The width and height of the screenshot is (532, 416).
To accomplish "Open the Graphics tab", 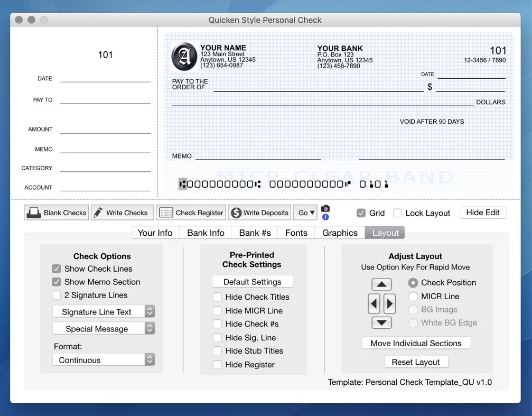I will [339, 233].
